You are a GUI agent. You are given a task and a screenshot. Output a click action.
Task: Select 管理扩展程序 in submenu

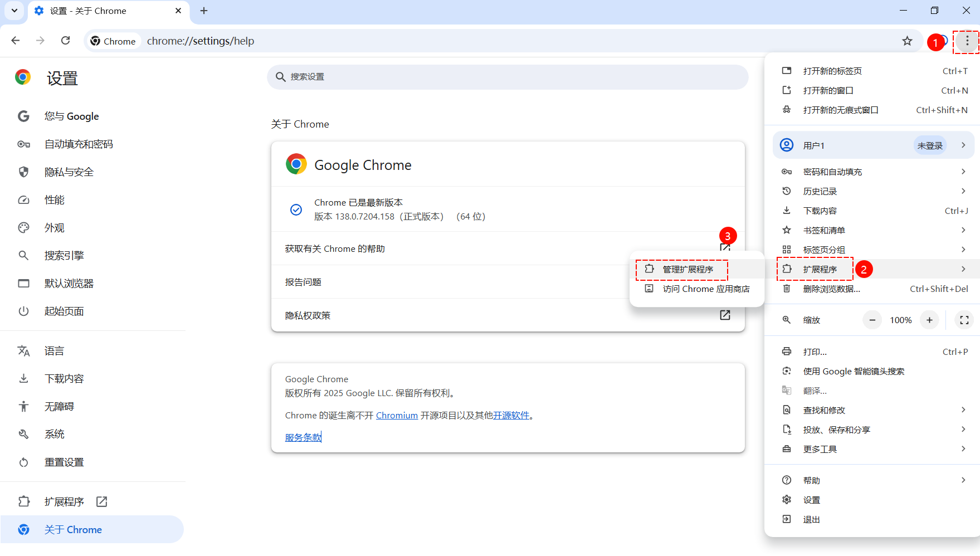[x=696, y=269]
